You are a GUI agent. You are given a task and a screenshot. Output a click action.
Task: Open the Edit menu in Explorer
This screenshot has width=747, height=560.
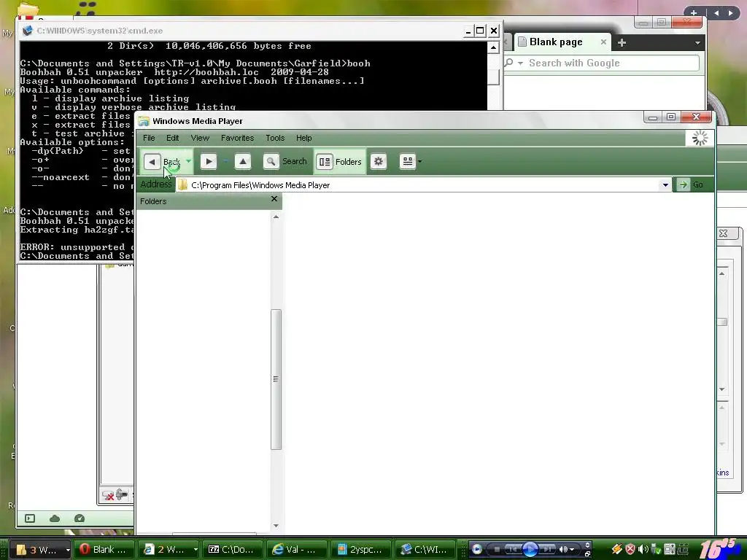[x=172, y=138]
